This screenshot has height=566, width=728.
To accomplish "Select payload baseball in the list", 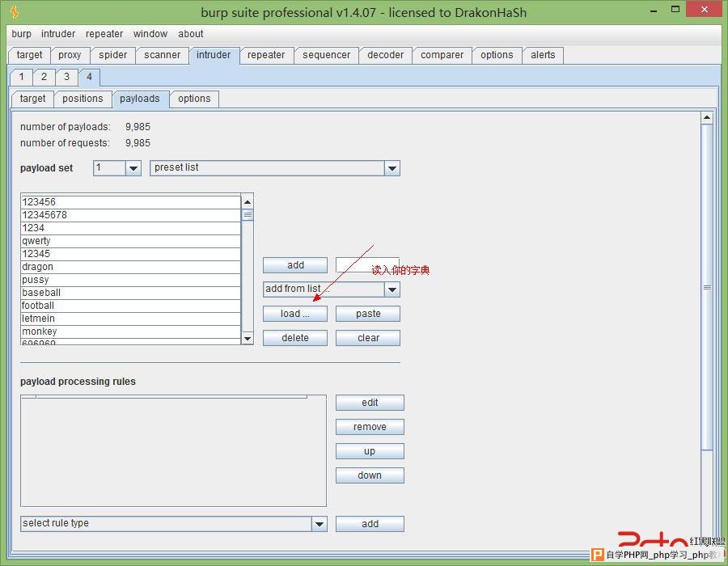I will (x=131, y=294).
